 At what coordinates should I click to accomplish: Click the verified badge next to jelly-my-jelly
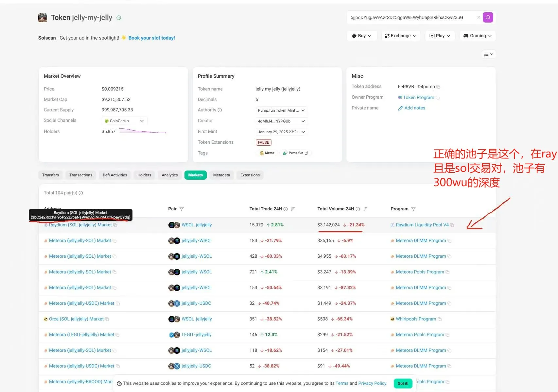click(x=119, y=18)
